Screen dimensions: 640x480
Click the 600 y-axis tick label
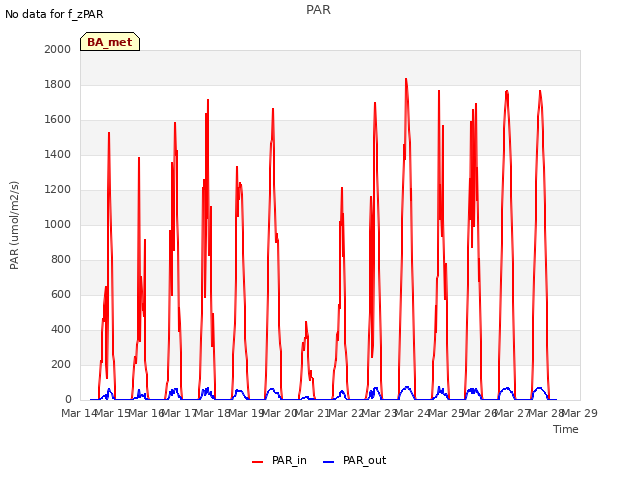coord(61,294)
